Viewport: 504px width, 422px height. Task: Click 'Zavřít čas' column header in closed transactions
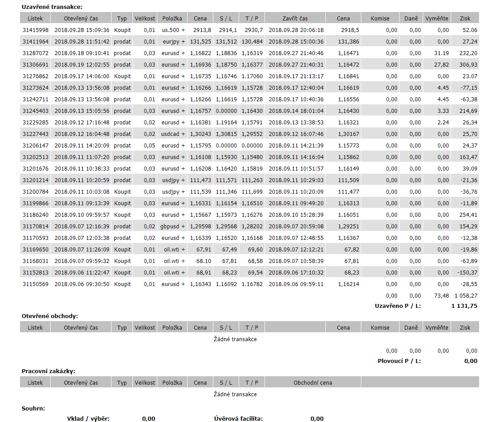point(295,19)
